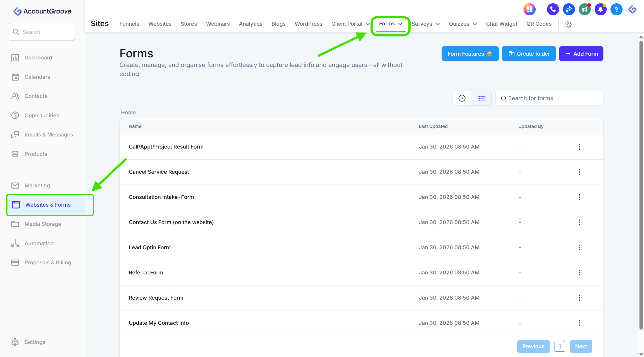Open the Funnels tab

pos(129,24)
